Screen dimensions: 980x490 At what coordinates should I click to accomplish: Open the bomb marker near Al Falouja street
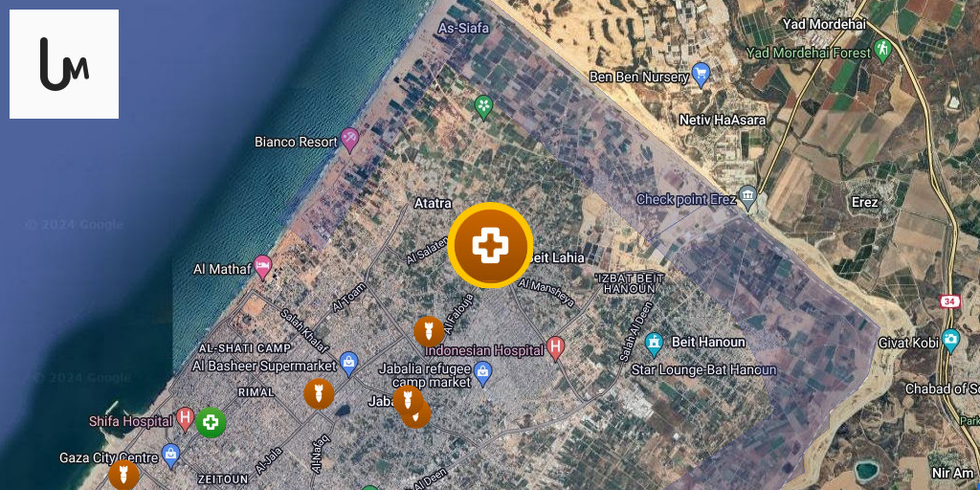tap(430, 331)
